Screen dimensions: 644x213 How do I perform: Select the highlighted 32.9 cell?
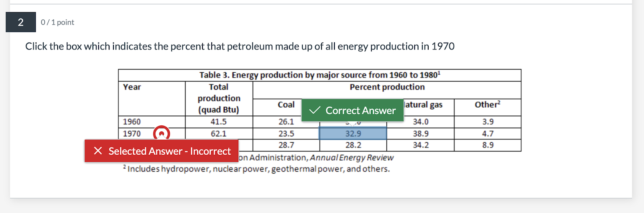click(x=353, y=134)
